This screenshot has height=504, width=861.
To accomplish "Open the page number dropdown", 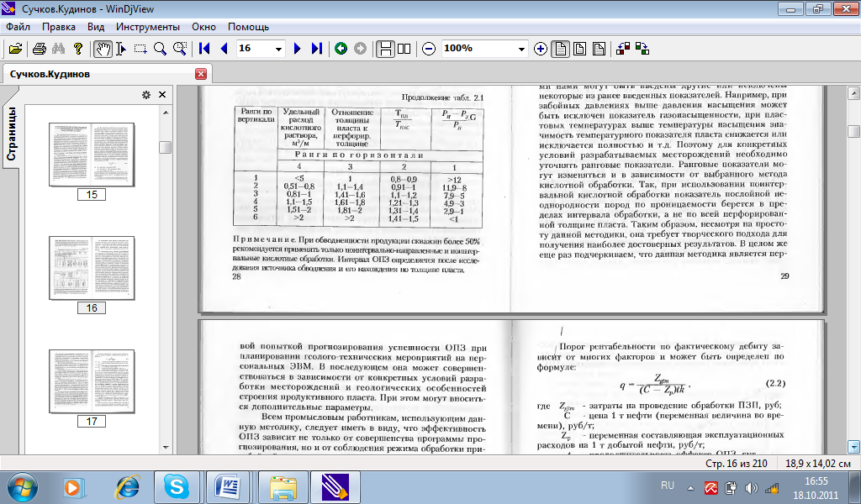I will pyautogui.click(x=279, y=50).
